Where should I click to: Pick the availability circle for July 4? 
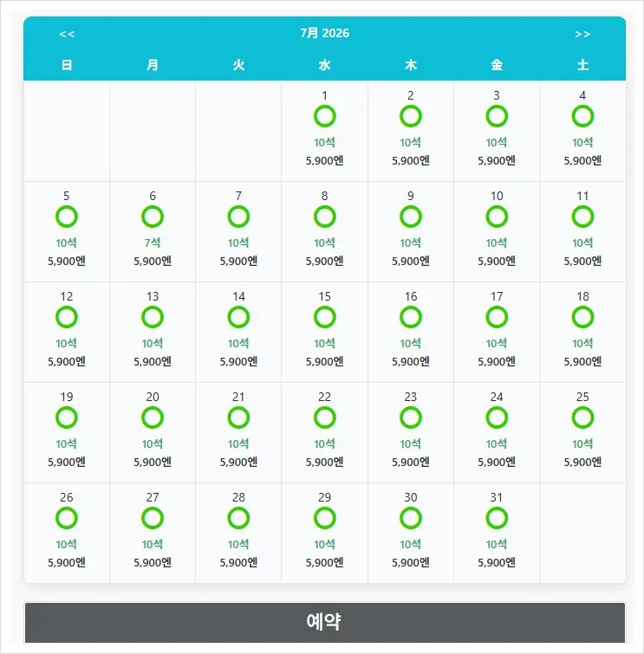[582, 116]
